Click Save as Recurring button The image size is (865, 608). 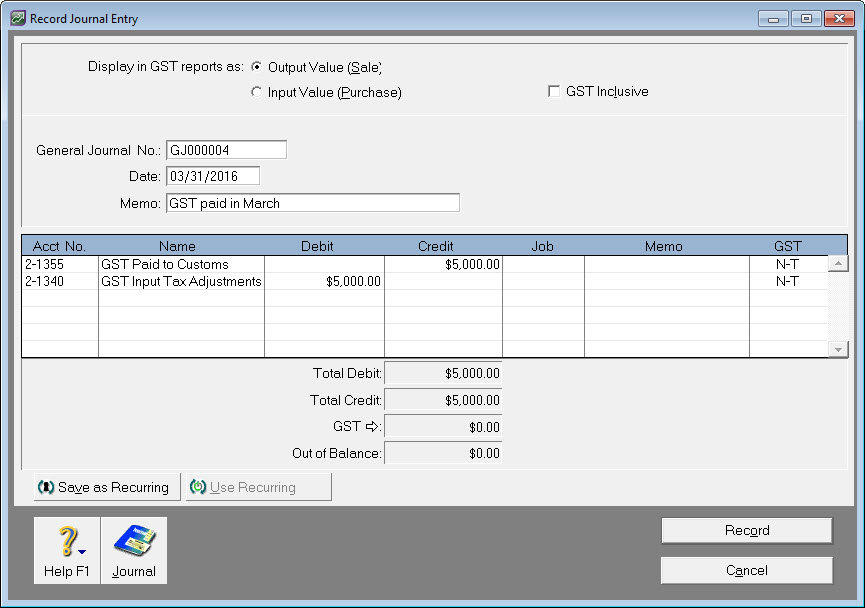point(106,487)
